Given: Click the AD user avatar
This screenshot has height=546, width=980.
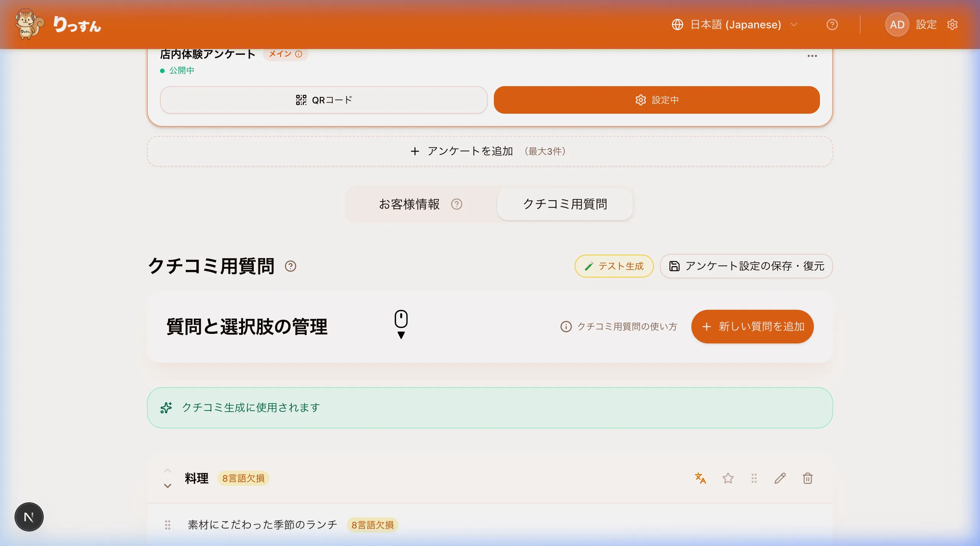Looking at the screenshot, I should point(897,25).
